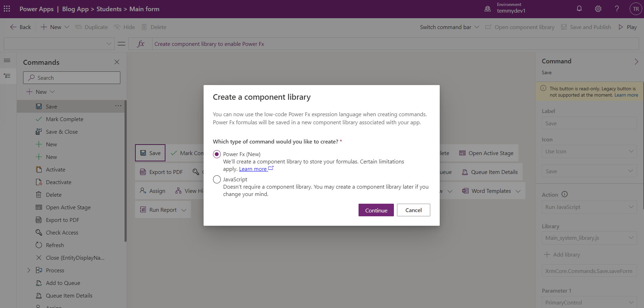The width and height of the screenshot is (644, 308).
Task: Open the TR account avatar
Action: [x=636, y=9]
